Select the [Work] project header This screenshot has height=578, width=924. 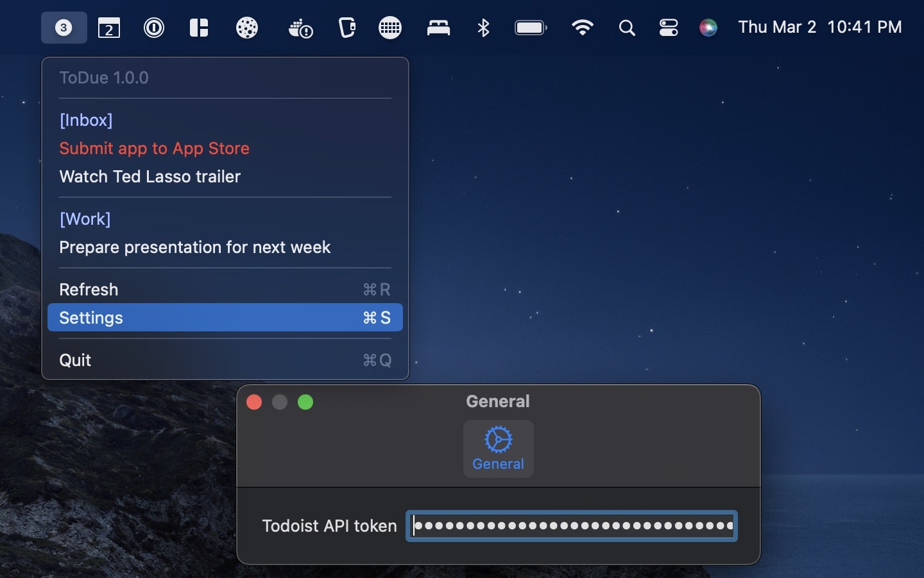pos(85,219)
